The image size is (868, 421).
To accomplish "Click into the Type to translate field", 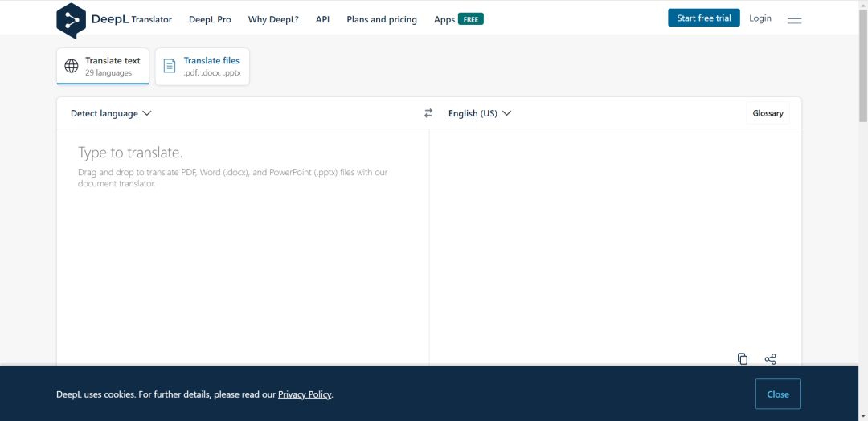I will pos(241,241).
